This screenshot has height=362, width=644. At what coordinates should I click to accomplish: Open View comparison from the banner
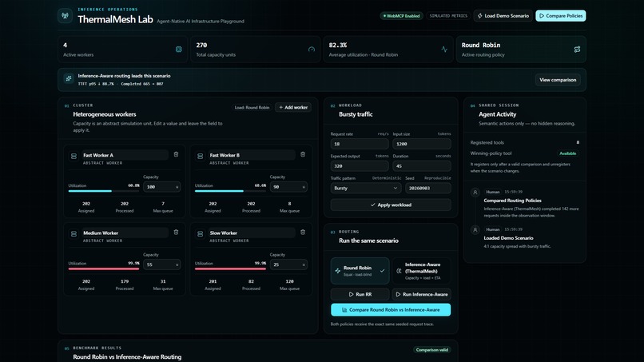click(558, 80)
